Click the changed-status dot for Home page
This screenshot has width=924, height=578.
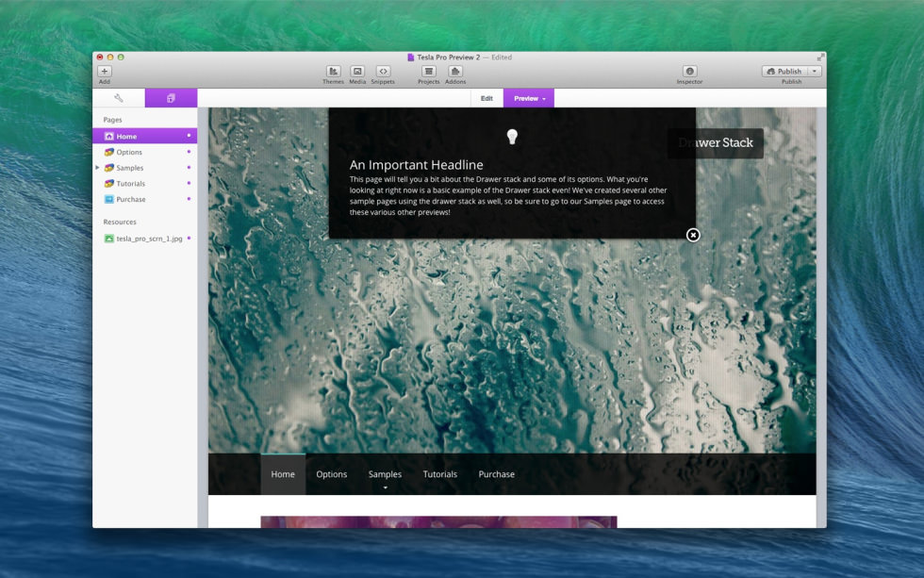[189, 136]
